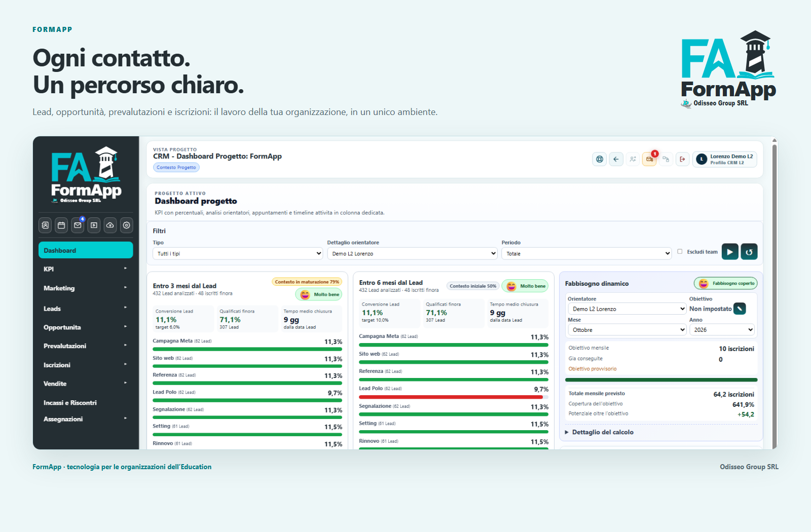The height and width of the screenshot is (532, 811).
Task: Click the switch context icon in header
Action: click(x=666, y=159)
